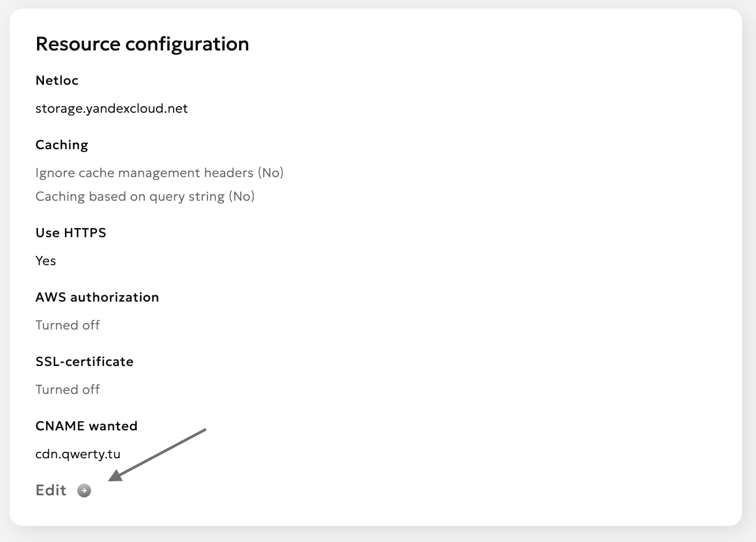This screenshot has width=756, height=542.
Task: Select the CNAME wanted label
Action: click(86, 426)
